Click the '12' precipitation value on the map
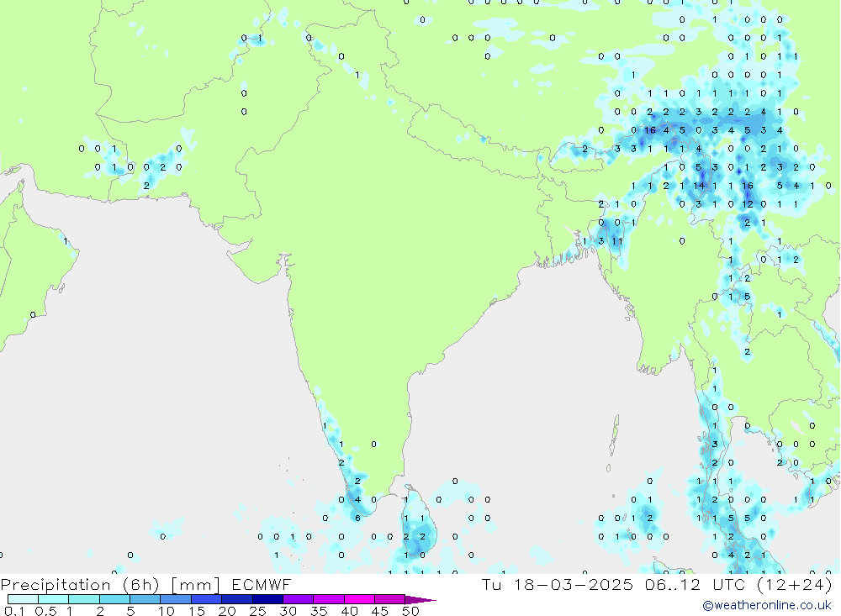 [x=748, y=204]
